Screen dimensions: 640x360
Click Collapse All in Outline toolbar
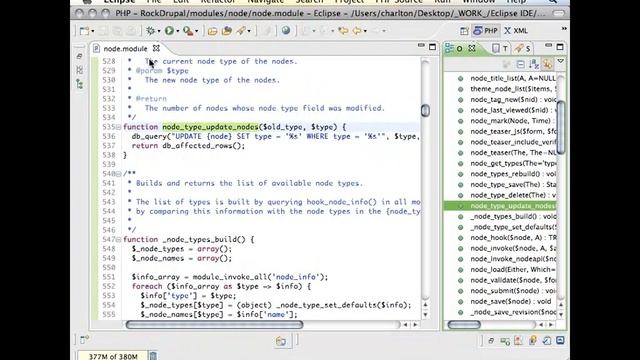[520, 64]
